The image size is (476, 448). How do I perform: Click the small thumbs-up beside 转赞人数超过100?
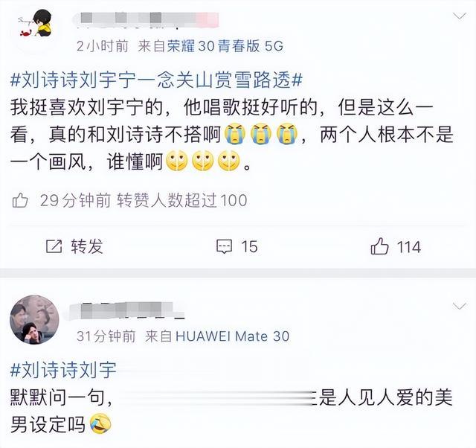coord(20,200)
